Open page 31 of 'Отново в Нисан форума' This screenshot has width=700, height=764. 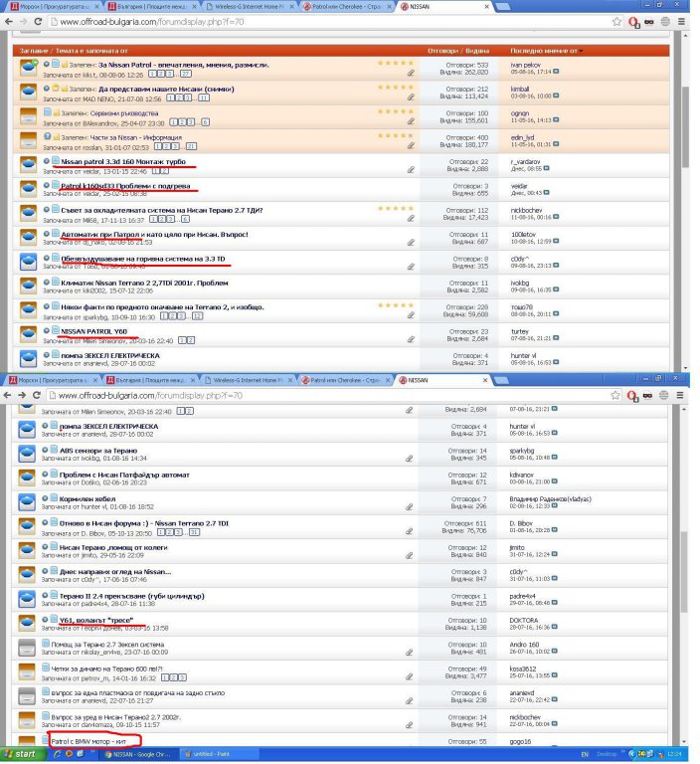(x=194, y=532)
